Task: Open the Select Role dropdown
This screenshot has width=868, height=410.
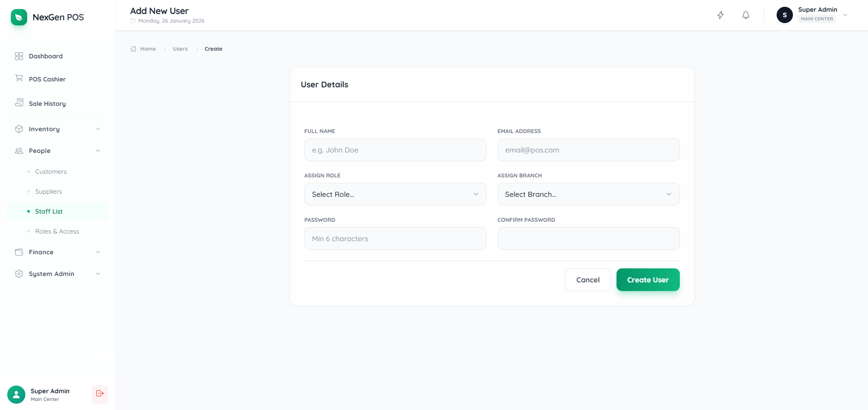Action: (x=395, y=194)
